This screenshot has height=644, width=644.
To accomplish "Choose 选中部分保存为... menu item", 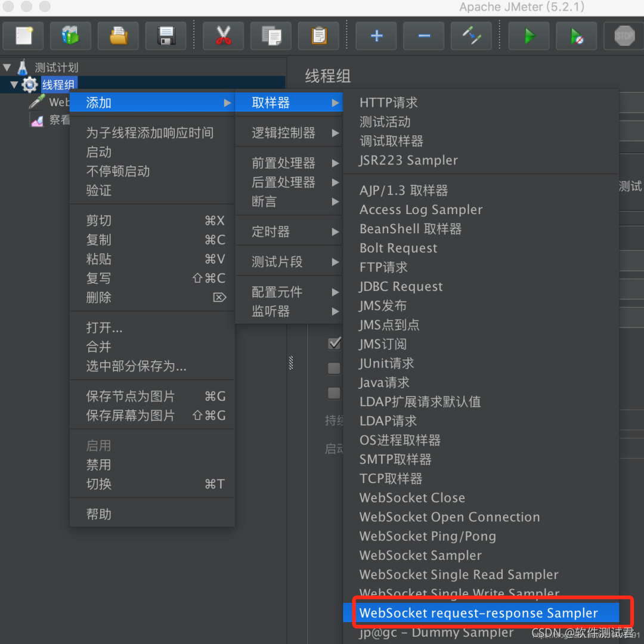I will (152, 366).
